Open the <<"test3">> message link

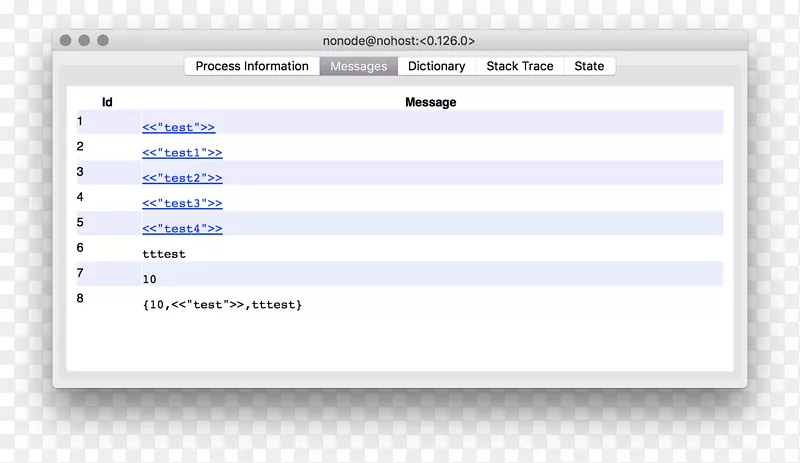182,203
